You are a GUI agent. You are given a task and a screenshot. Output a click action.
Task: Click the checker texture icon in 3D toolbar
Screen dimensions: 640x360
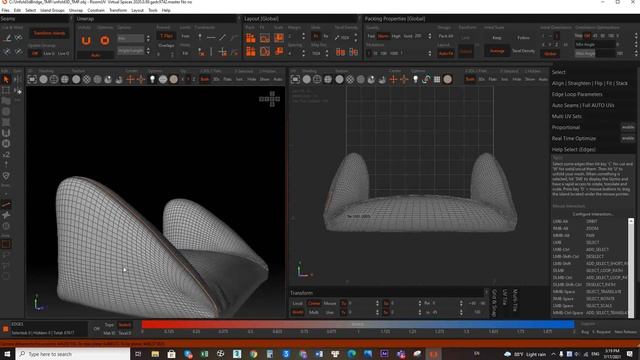pyautogui.click(x=87, y=79)
